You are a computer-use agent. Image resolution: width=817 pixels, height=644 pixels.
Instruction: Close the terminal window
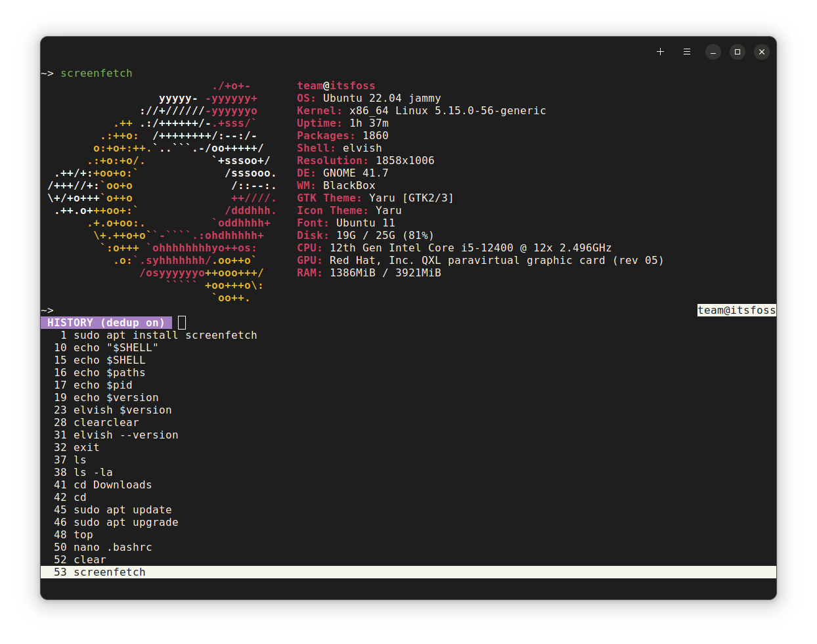coord(761,51)
